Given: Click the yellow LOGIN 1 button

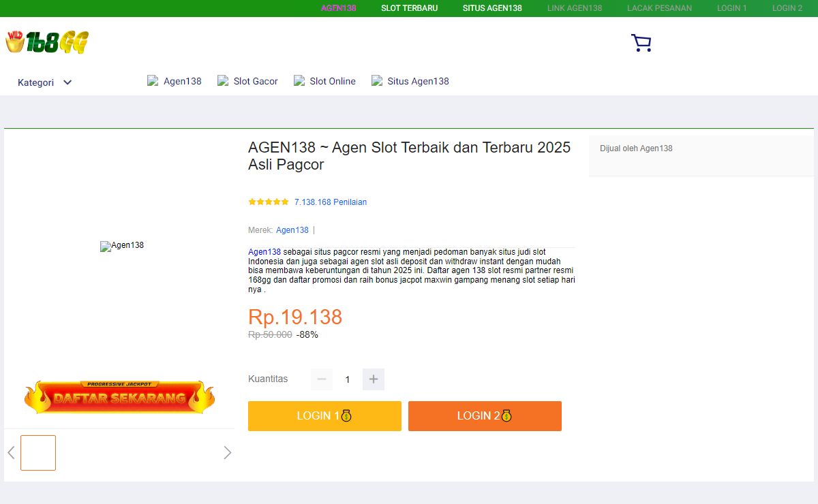Looking at the screenshot, I should 324,416.
